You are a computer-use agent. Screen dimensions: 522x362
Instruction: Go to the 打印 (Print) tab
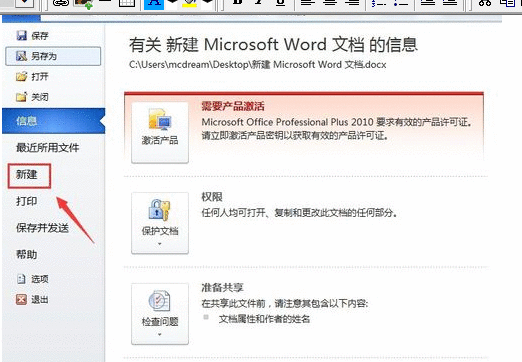pos(27,201)
